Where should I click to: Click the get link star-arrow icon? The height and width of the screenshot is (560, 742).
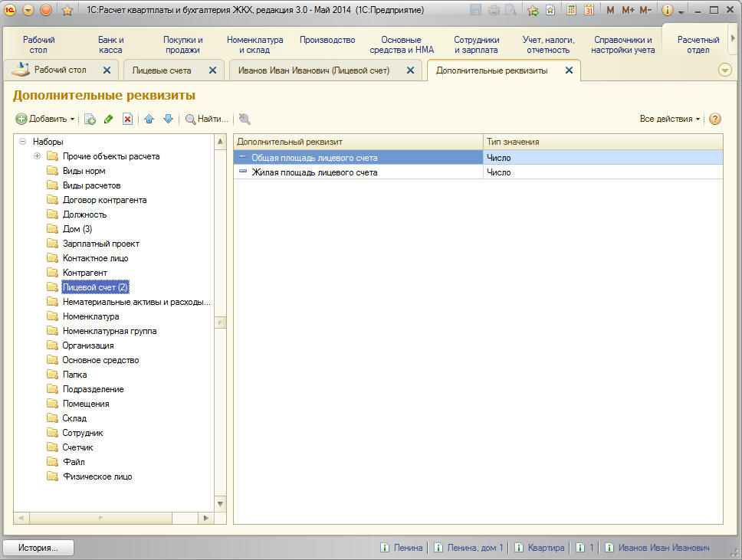pos(533,10)
